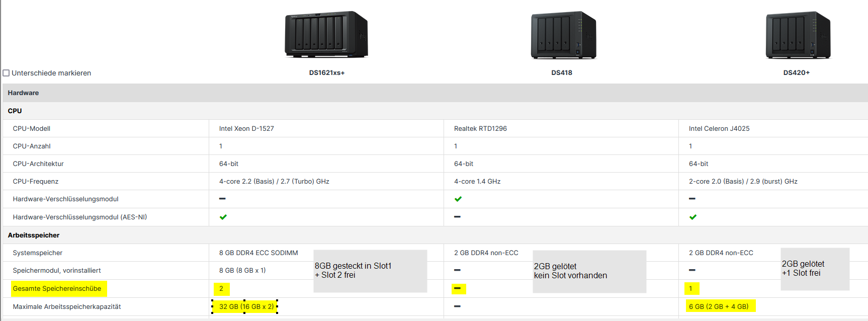The height and width of the screenshot is (321, 868).
Task: Click DS418 green checkmark for Hardware-Verschlüsselungsmodul
Action: coord(458,199)
